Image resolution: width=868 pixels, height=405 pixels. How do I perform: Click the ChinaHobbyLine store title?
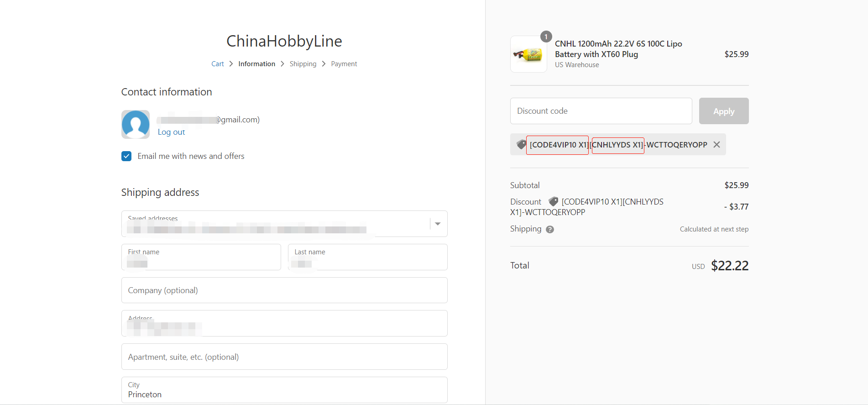click(x=284, y=41)
